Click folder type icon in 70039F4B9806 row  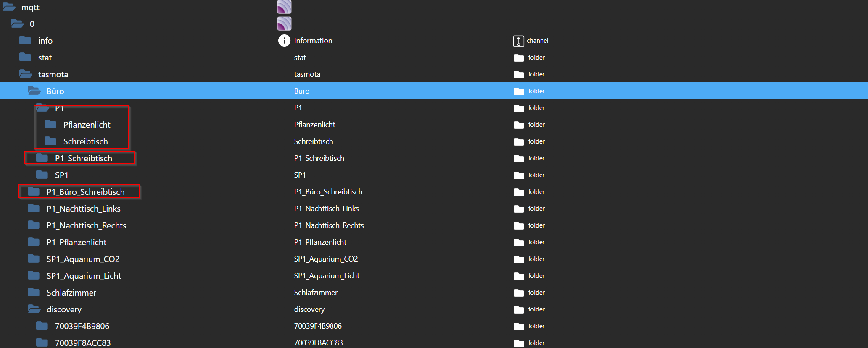pyautogui.click(x=519, y=326)
